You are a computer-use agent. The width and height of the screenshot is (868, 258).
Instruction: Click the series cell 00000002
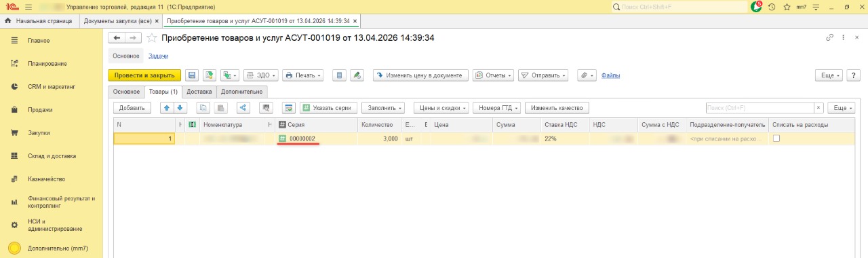tap(316, 139)
